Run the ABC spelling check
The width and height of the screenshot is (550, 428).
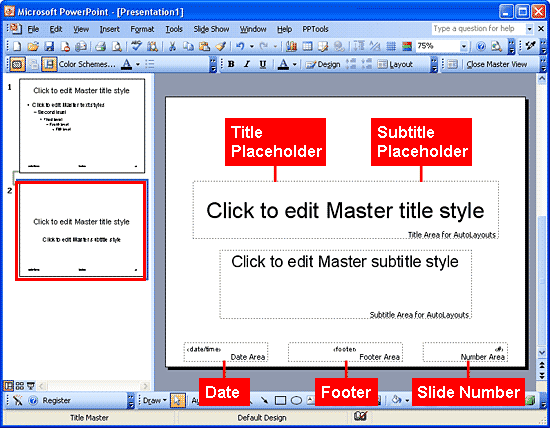coord(136,46)
